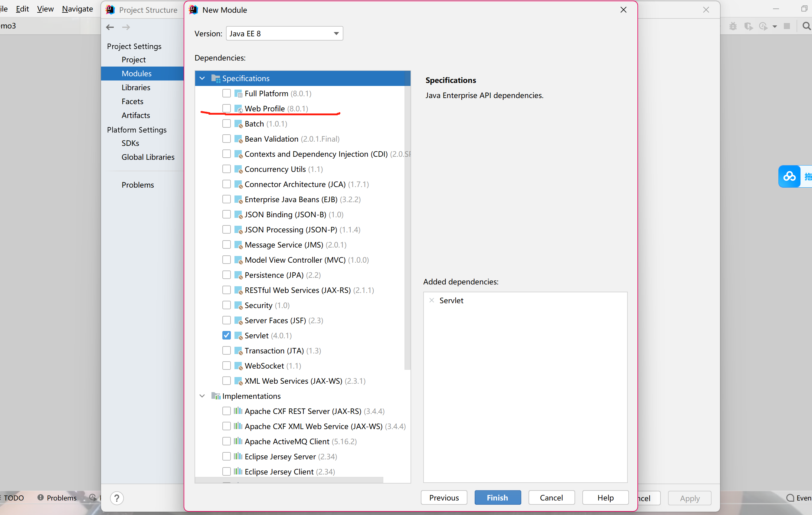Click the blue cloud upload widget icon
The image size is (812, 515).
point(789,176)
